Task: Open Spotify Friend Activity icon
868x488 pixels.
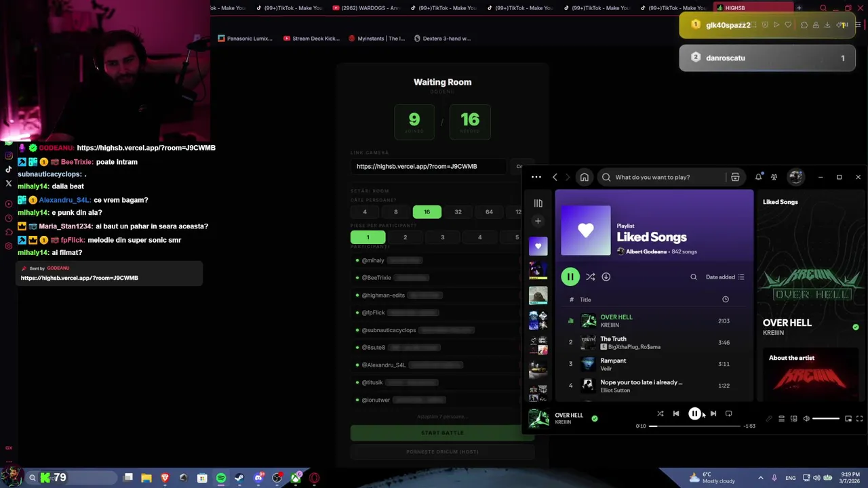Action: pyautogui.click(x=774, y=177)
